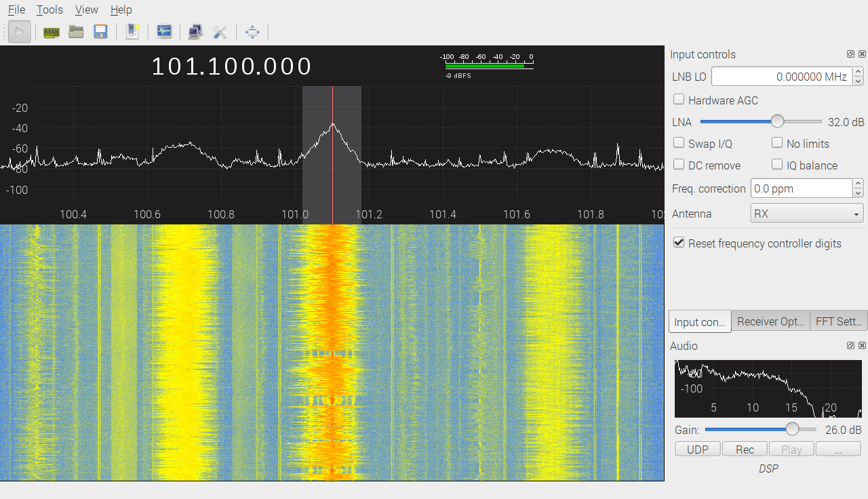Open the Antenna RX dropdown
Viewport: 868px width, 499px height.
pyautogui.click(x=806, y=214)
